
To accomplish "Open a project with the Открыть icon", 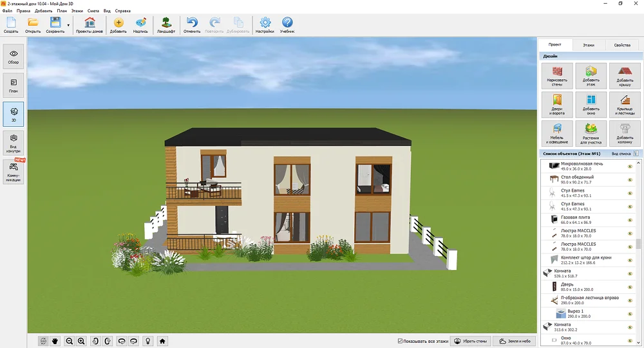I will coord(33,25).
